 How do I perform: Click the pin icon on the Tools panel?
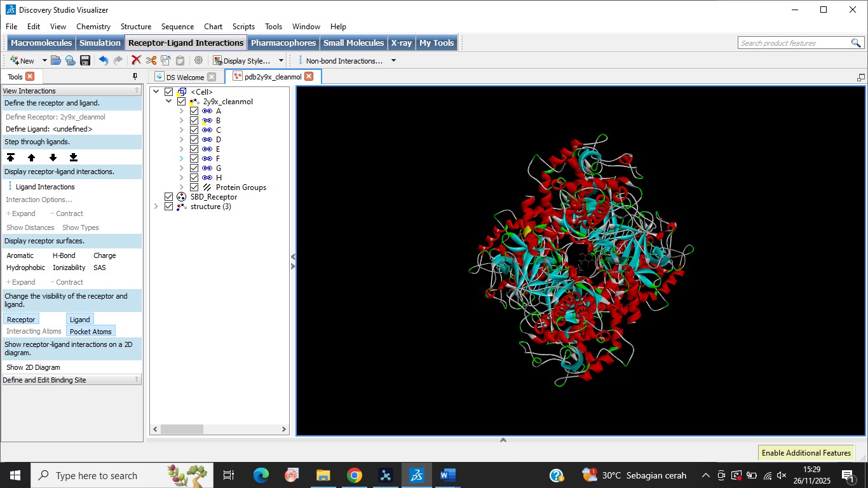coord(134,76)
